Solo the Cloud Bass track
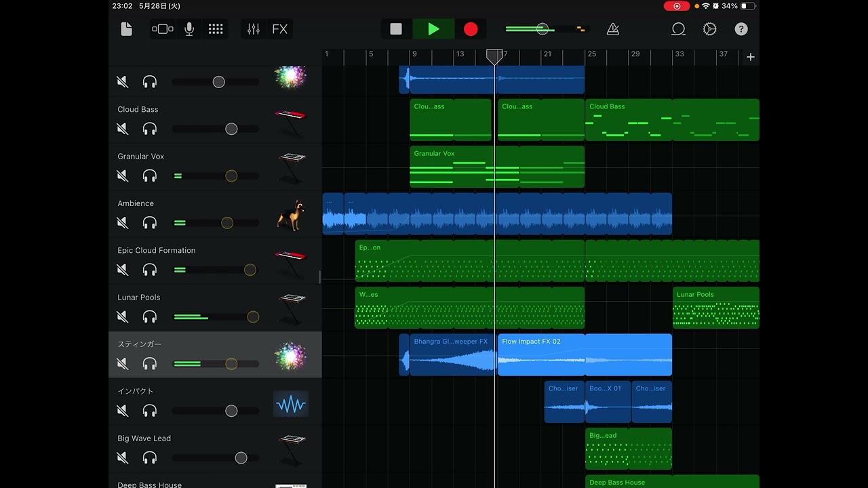Screen dimensions: 868x488 (x=150, y=129)
